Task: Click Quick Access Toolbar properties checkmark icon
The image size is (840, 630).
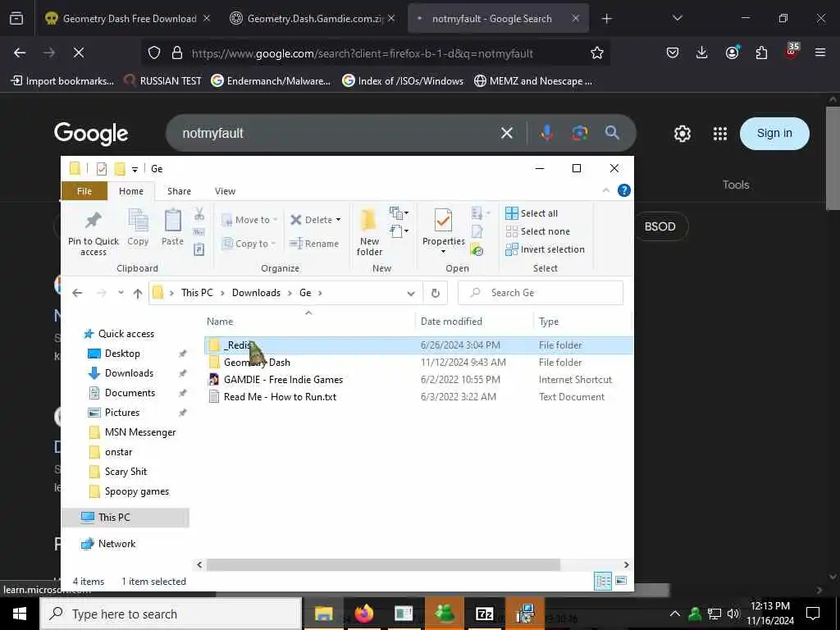Action: [101, 169]
